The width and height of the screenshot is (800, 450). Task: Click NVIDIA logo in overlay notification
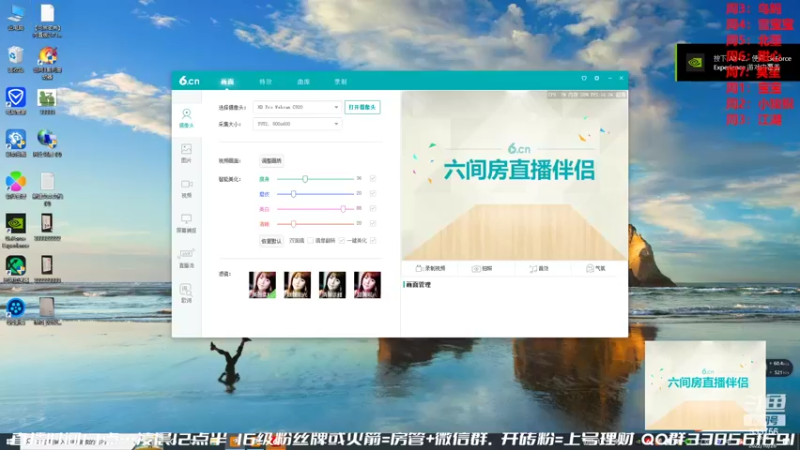pyautogui.click(x=695, y=63)
